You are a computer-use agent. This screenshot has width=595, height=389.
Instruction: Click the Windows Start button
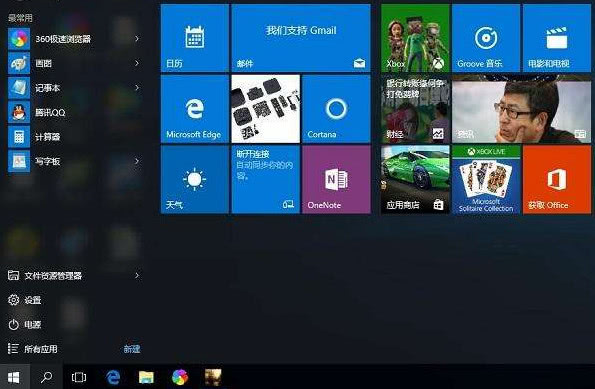(14, 377)
